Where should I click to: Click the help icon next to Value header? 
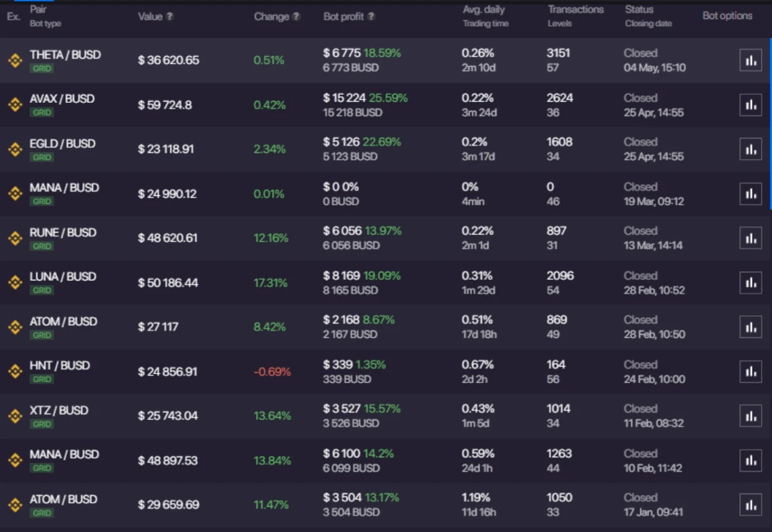click(170, 17)
